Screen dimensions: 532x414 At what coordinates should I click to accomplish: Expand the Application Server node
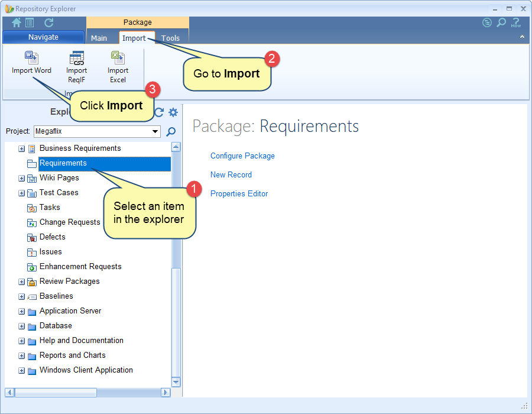[21, 311]
